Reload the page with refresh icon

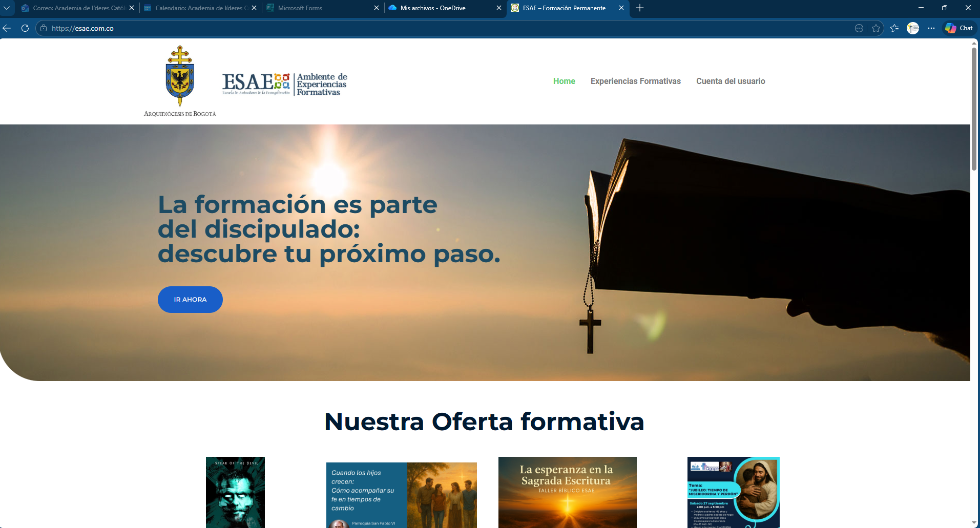pos(25,28)
